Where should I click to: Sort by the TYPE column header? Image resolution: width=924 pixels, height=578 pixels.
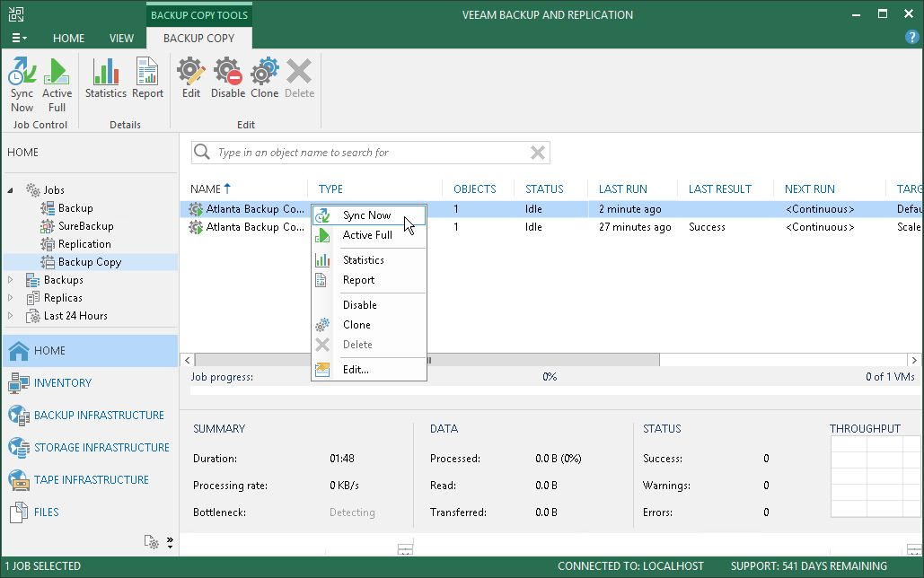click(x=330, y=189)
